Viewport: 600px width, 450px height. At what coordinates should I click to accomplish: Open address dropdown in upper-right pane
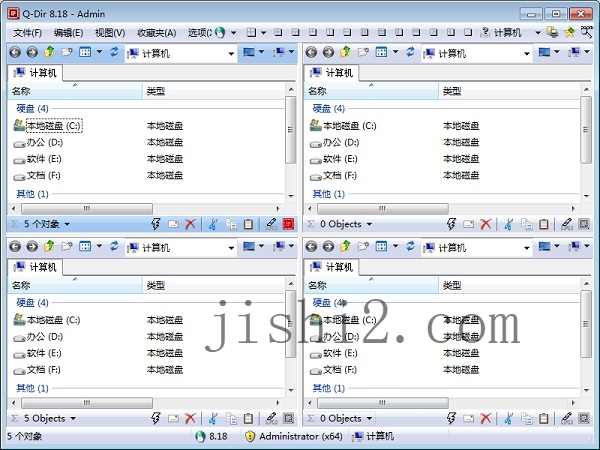(x=527, y=54)
